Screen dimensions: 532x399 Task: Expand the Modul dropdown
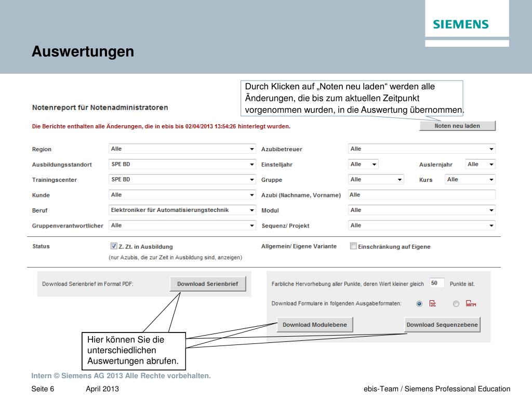422,210
